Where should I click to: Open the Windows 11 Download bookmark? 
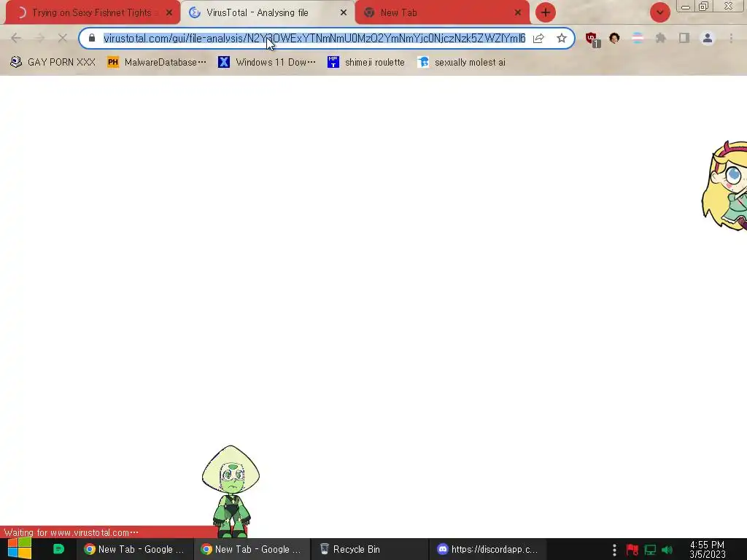[x=267, y=63]
